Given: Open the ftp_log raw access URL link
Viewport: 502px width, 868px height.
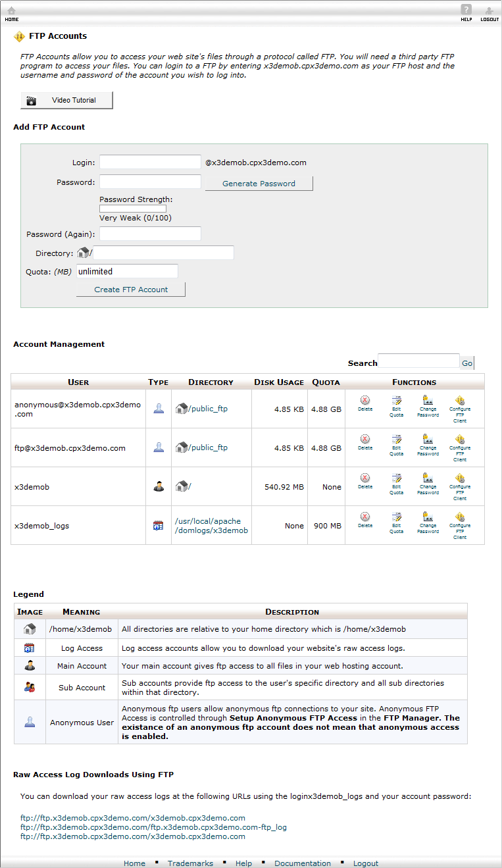Looking at the screenshot, I should click(x=153, y=827).
